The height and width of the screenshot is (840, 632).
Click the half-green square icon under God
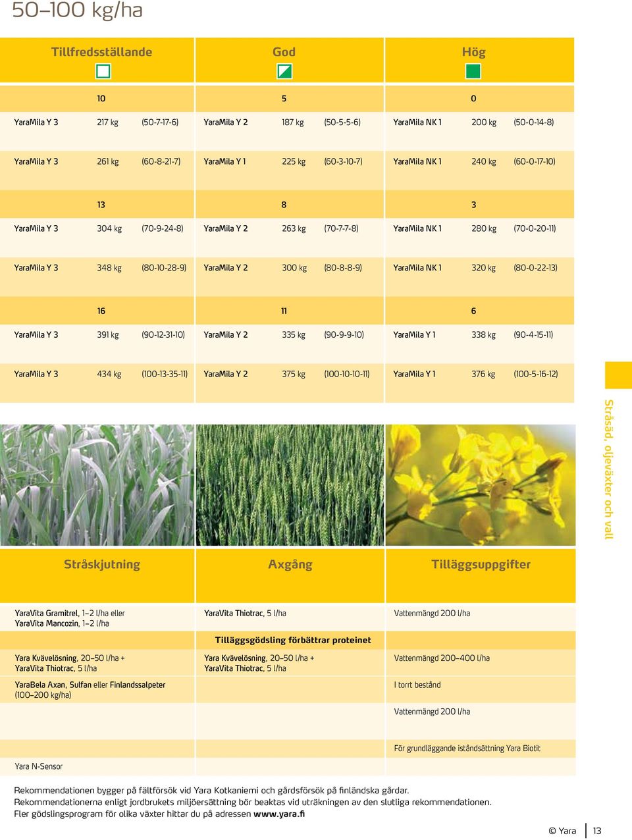[284, 70]
